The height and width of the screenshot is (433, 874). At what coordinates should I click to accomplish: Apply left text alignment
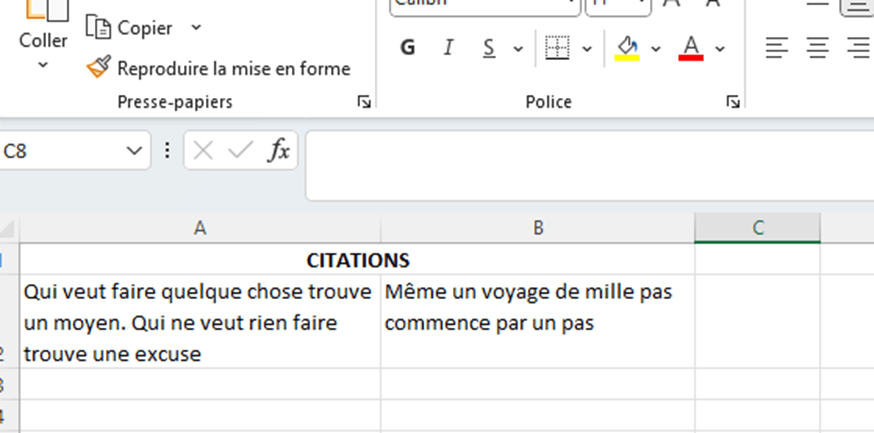tap(777, 47)
